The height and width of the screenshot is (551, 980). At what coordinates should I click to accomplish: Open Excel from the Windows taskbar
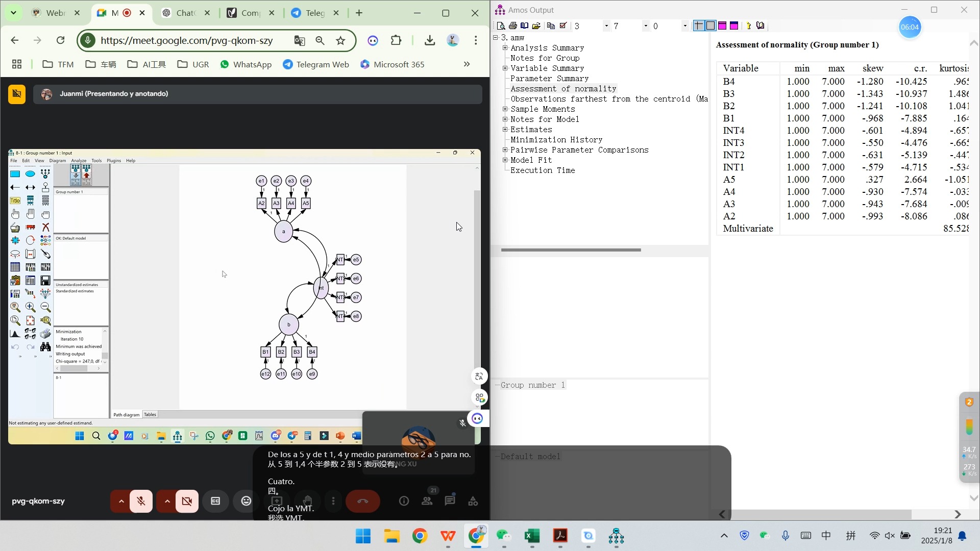pyautogui.click(x=532, y=536)
